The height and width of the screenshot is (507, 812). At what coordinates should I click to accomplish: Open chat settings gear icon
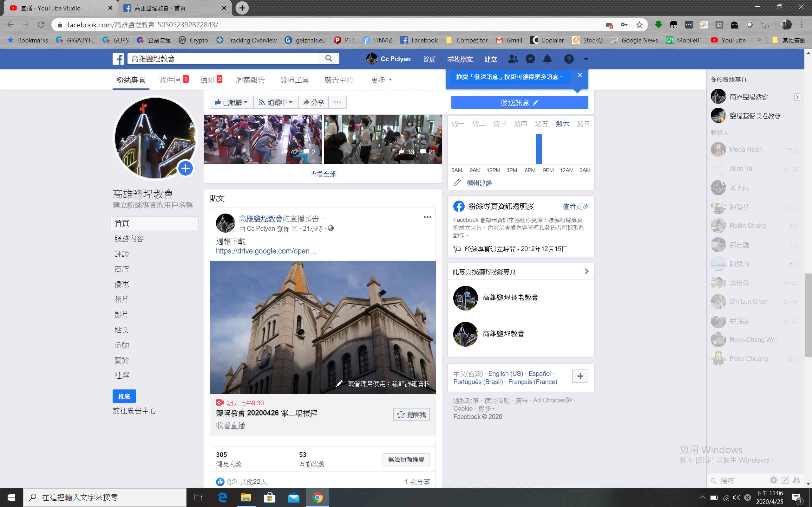pos(773,480)
